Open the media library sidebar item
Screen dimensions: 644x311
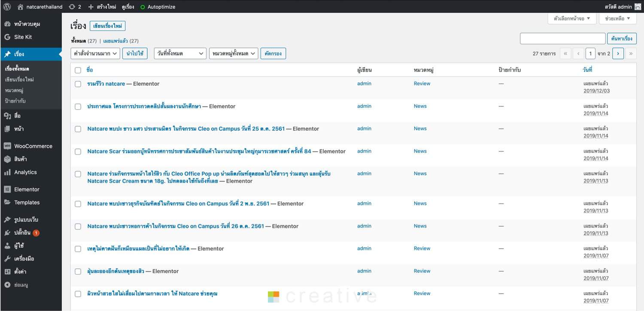click(17, 116)
